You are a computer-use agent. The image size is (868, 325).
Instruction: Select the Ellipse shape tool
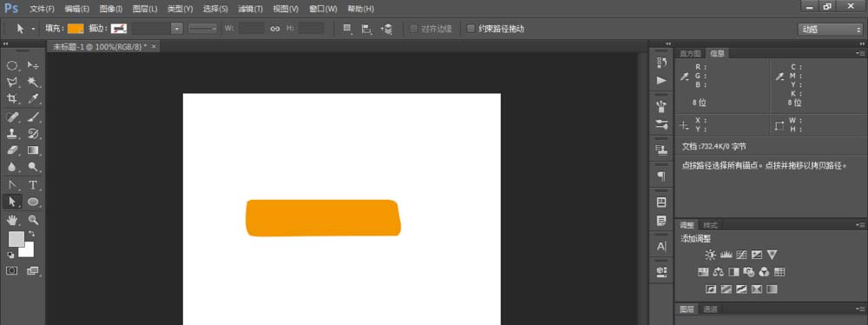click(33, 202)
